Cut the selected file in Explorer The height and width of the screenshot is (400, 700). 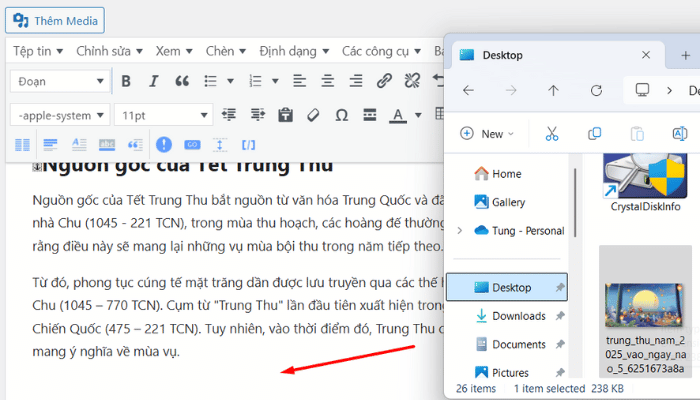(x=551, y=133)
